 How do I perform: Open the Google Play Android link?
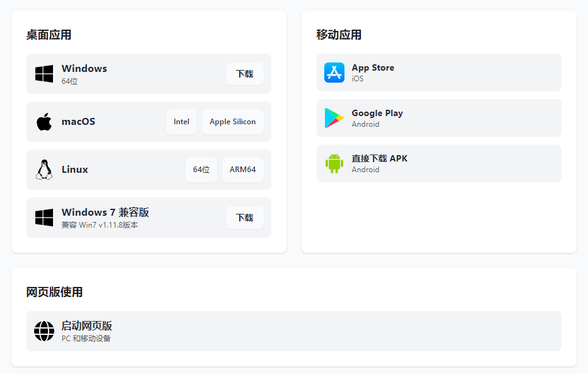[438, 118]
